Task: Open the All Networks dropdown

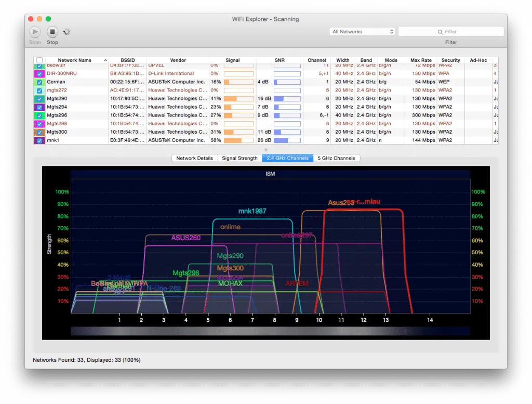Action: 362,32
